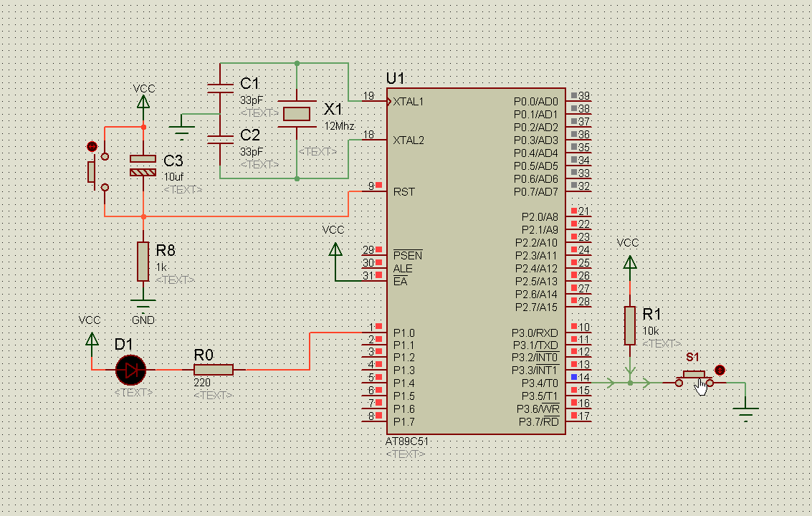The height and width of the screenshot is (516, 812).
Task: Click the S1 reference label
Action: (x=692, y=357)
